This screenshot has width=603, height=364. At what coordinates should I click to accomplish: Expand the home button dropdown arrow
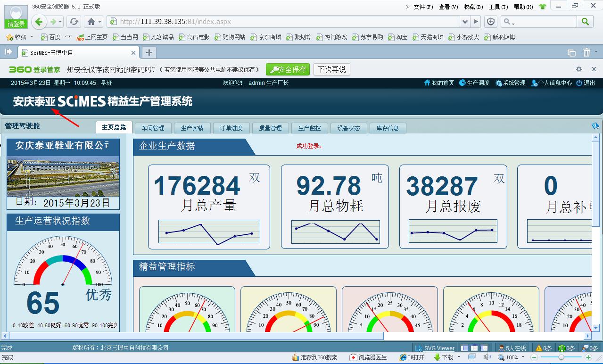[100, 22]
